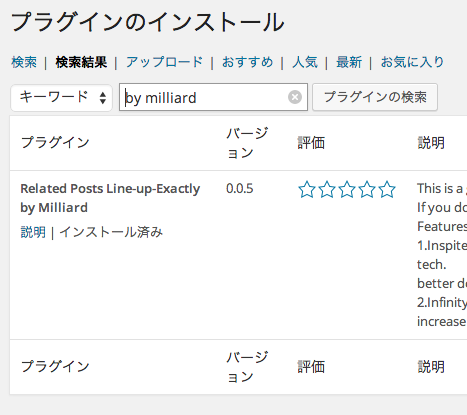Click the bottom 評価 column footer
This screenshot has height=415, width=467.
(311, 367)
